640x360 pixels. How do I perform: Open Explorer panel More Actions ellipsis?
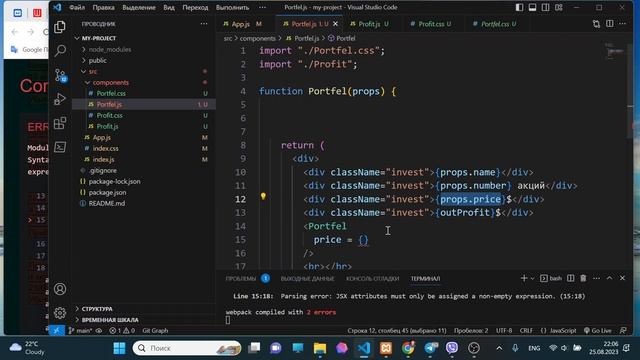(x=204, y=24)
